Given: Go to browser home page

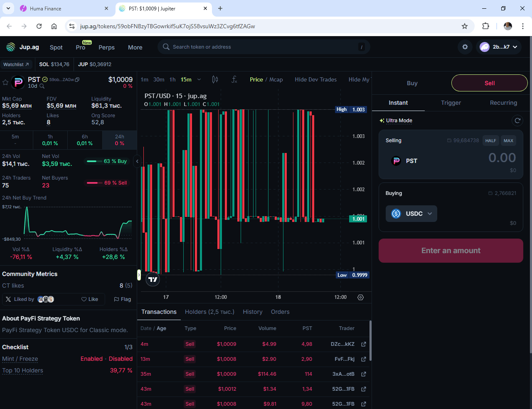Looking at the screenshot, I should 54,26.
